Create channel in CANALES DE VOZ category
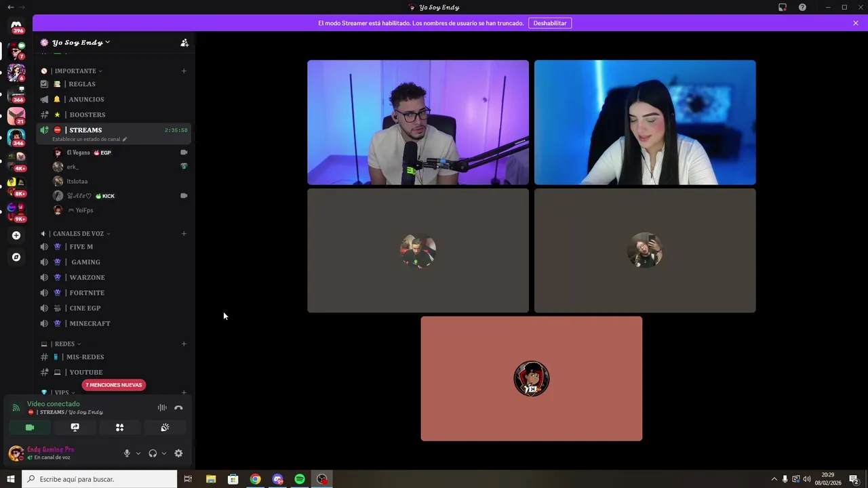This screenshot has height=488, width=868. [184, 233]
